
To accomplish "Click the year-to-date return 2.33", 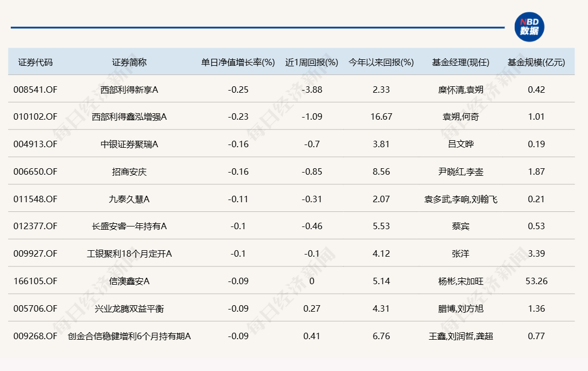I will (x=382, y=90).
